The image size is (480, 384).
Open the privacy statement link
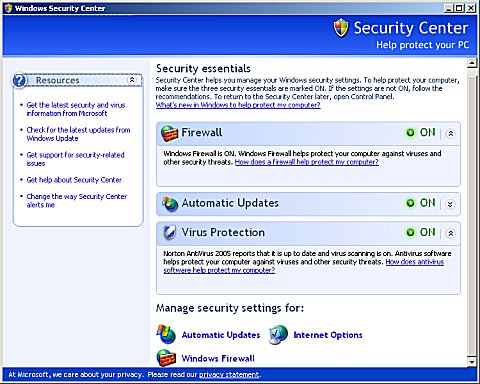pos(229,375)
